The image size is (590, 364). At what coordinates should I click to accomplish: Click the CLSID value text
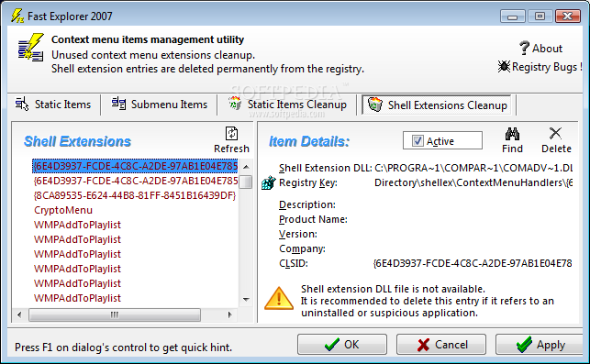473,263
